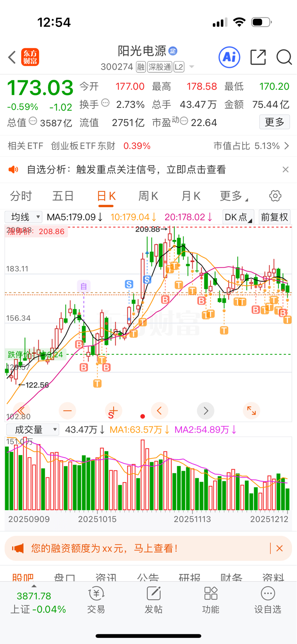The image size is (297, 644).
Task: Tap the zoom-out minus chart button
Action: pyautogui.click(x=68, y=411)
